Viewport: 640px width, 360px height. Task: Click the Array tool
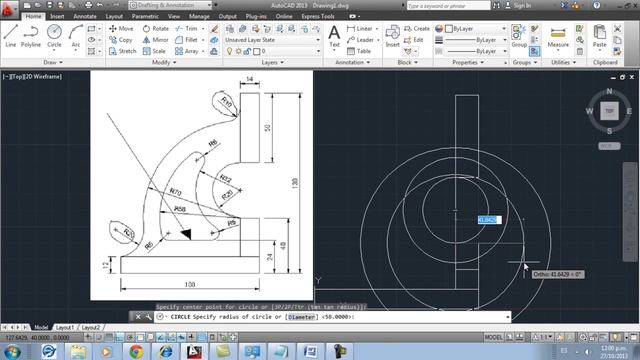coord(187,51)
